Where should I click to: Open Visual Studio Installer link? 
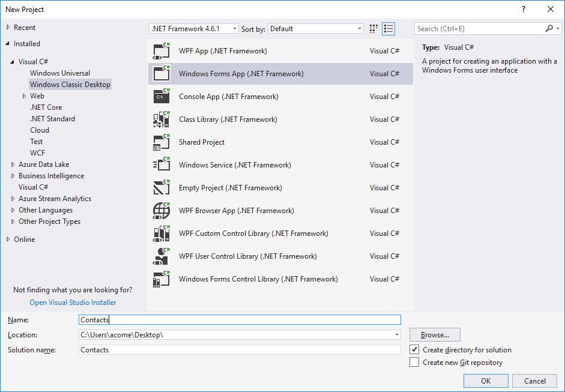(73, 303)
